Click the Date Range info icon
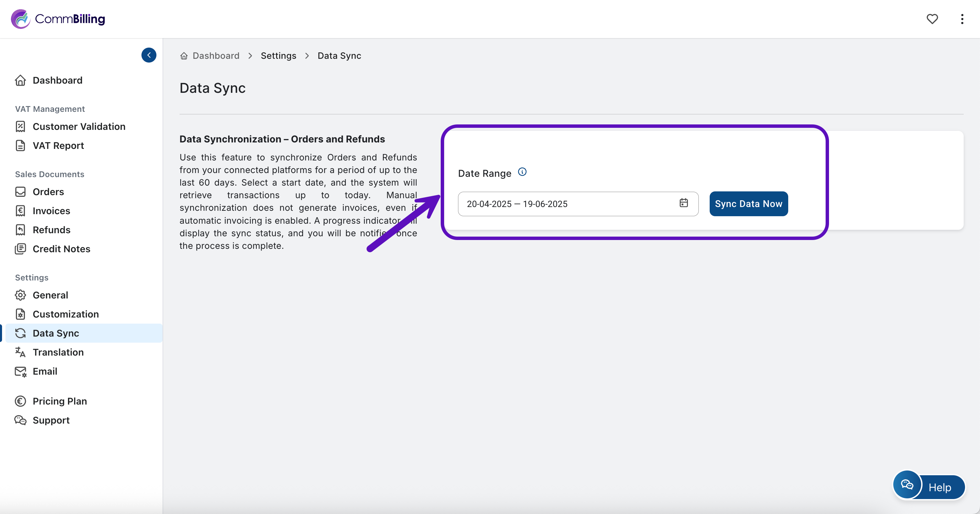The image size is (980, 514). pyautogui.click(x=522, y=172)
